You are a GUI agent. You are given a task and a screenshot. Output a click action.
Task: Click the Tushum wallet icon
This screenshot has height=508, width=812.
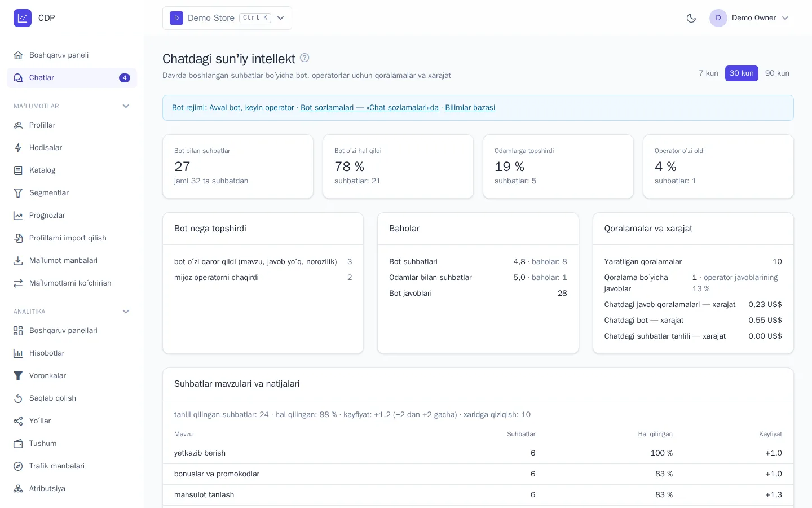coord(18,444)
